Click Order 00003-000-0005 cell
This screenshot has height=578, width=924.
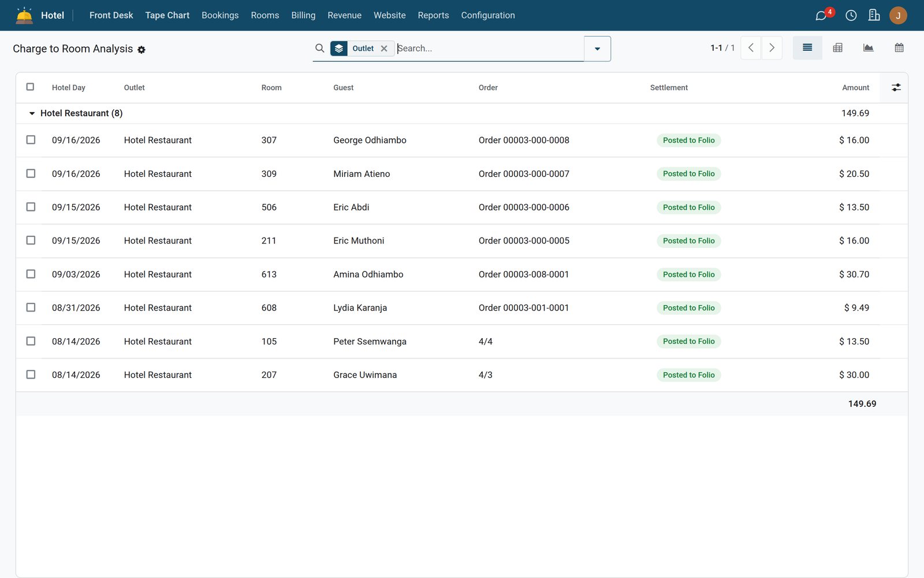pyautogui.click(x=524, y=241)
